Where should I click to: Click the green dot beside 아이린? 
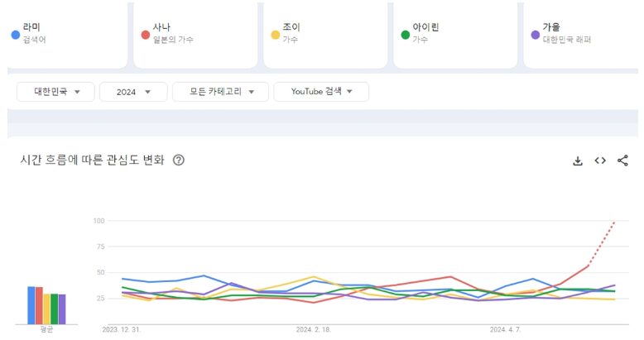coord(405,35)
